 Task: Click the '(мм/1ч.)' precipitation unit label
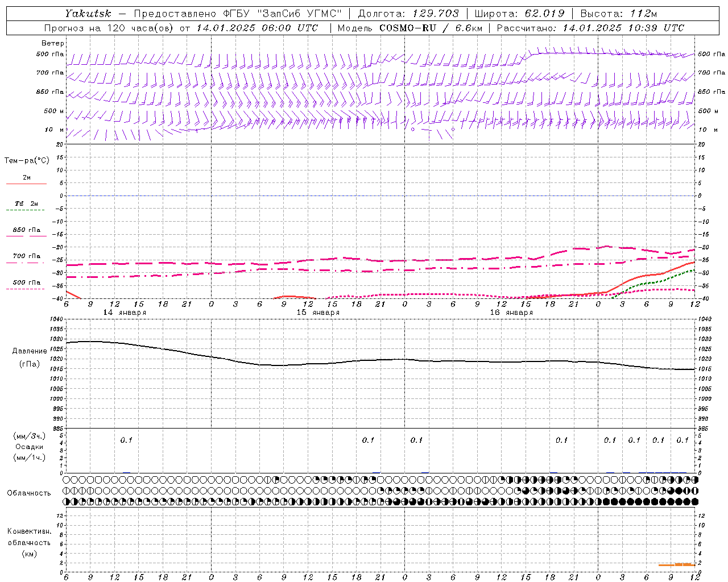[x=30, y=458]
